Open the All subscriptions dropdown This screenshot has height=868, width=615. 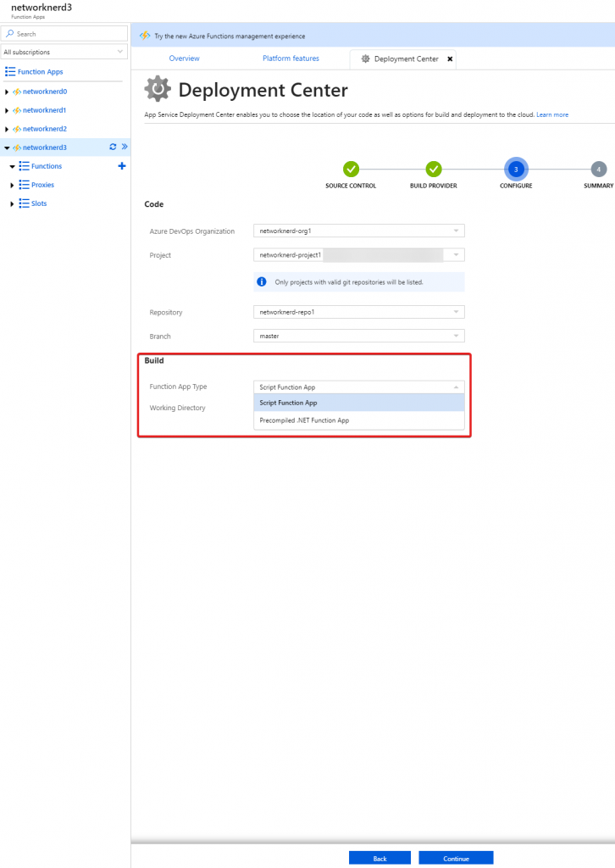click(64, 52)
